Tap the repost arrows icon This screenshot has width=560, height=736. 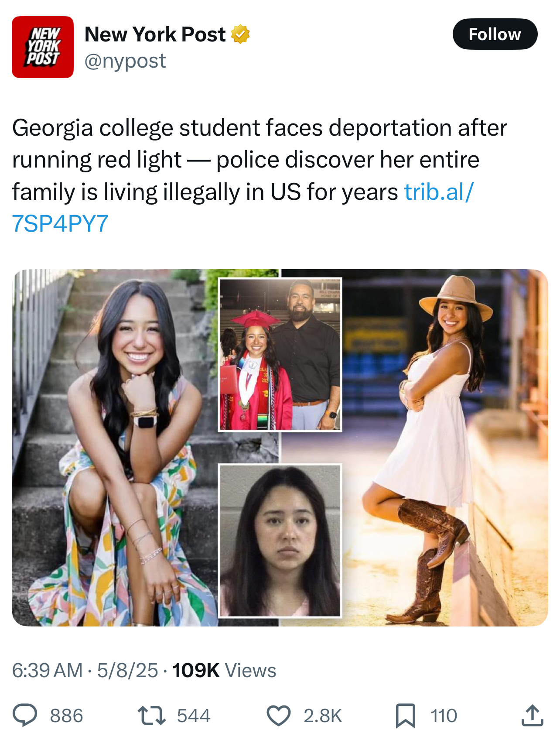[x=151, y=715]
